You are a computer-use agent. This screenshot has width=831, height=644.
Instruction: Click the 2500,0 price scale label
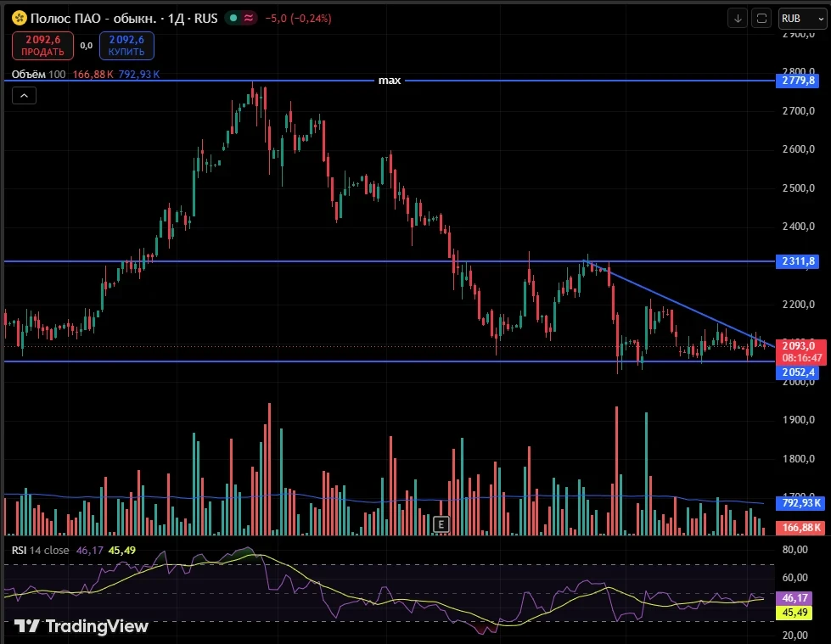tap(799, 188)
